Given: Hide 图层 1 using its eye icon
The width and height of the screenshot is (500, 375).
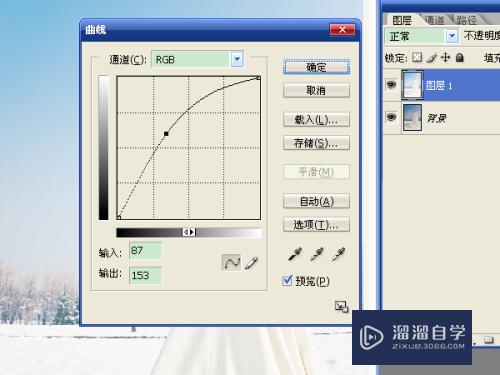Looking at the screenshot, I should pyautogui.click(x=391, y=84).
